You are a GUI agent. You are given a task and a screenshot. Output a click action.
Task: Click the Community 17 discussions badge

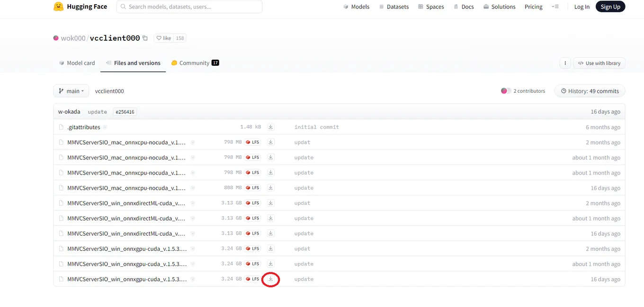pos(215,63)
